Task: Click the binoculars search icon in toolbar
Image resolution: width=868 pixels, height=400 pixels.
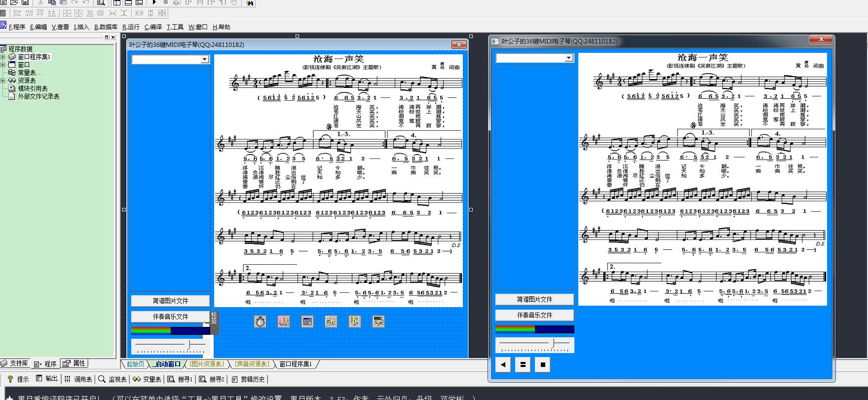Action: coord(250,2)
